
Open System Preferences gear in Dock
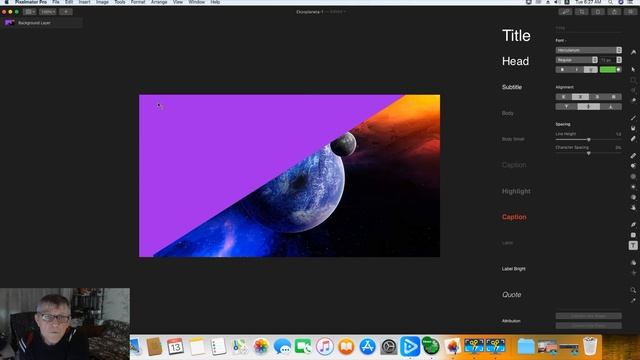coord(389,347)
